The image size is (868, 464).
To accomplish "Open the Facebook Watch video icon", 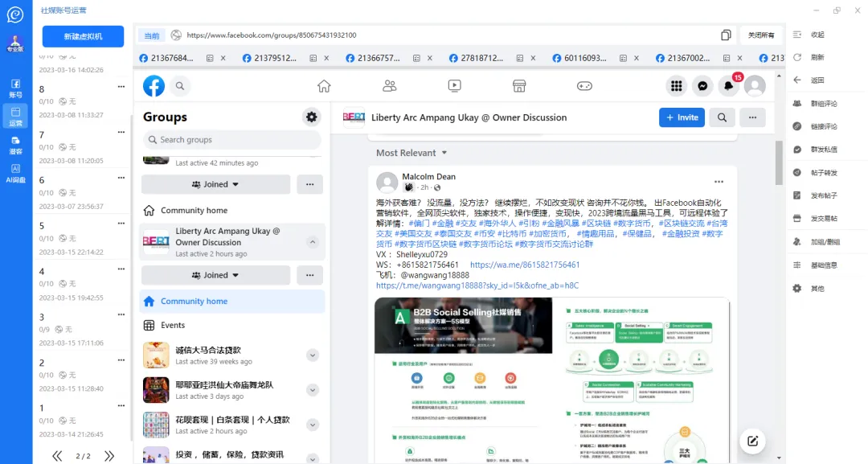I will click(454, 85).
